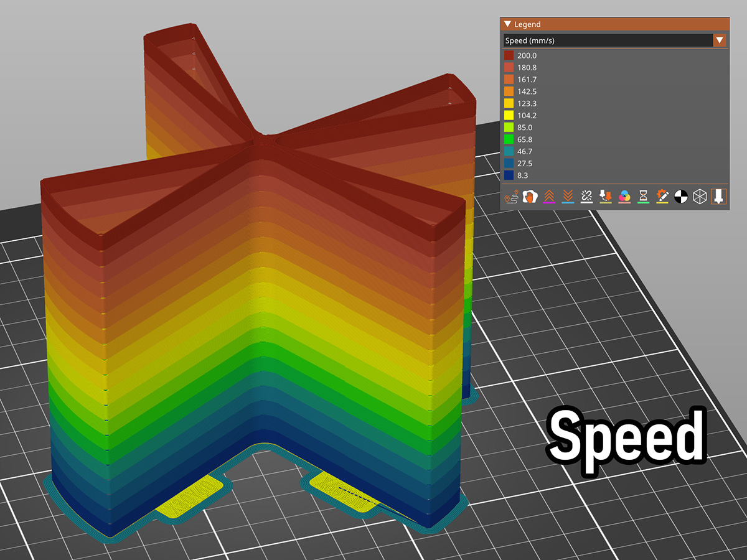
Task: Click the 104.2 yellow swatch
Action: click(509, 115)
